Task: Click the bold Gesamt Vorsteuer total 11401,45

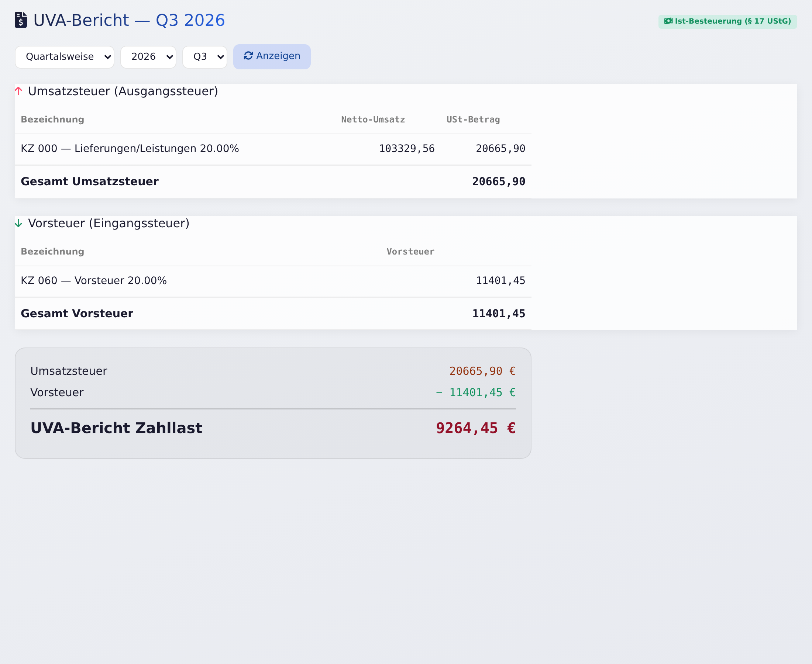Action: point(499,313)
